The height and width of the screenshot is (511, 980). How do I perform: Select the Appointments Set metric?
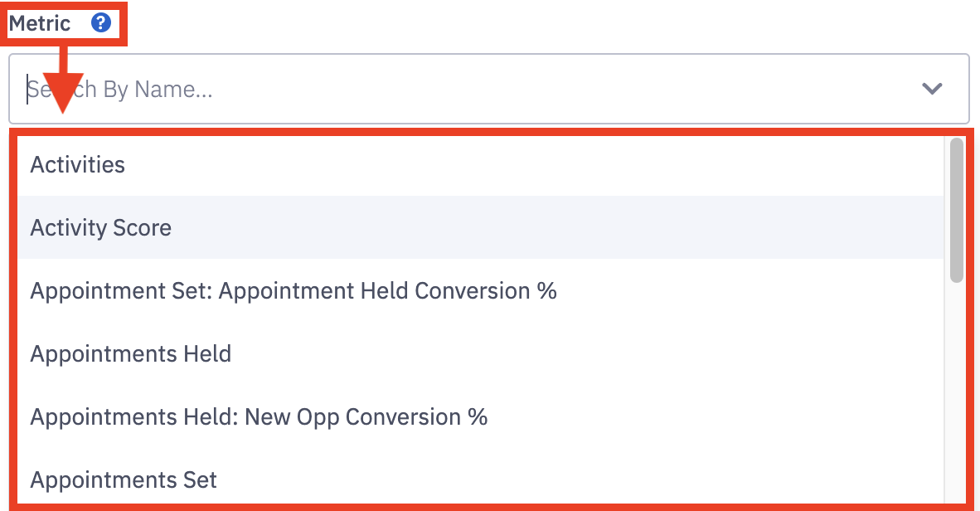(x=124, y=479)
